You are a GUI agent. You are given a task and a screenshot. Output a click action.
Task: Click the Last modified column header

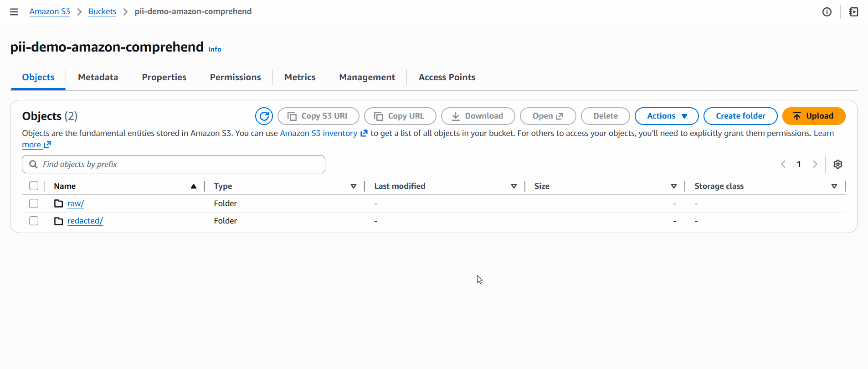point(400,186)
